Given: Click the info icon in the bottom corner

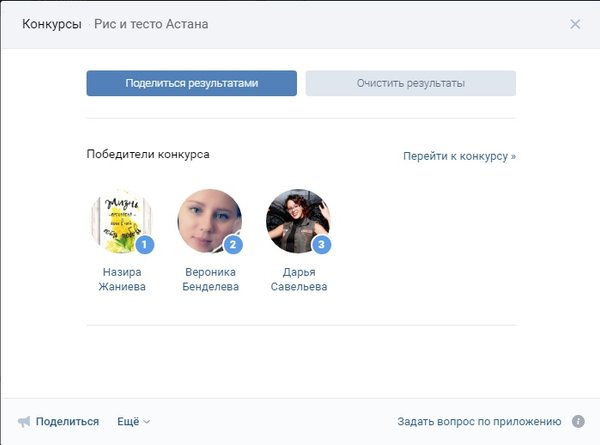Looking at the screenshot, I should 578,422.
